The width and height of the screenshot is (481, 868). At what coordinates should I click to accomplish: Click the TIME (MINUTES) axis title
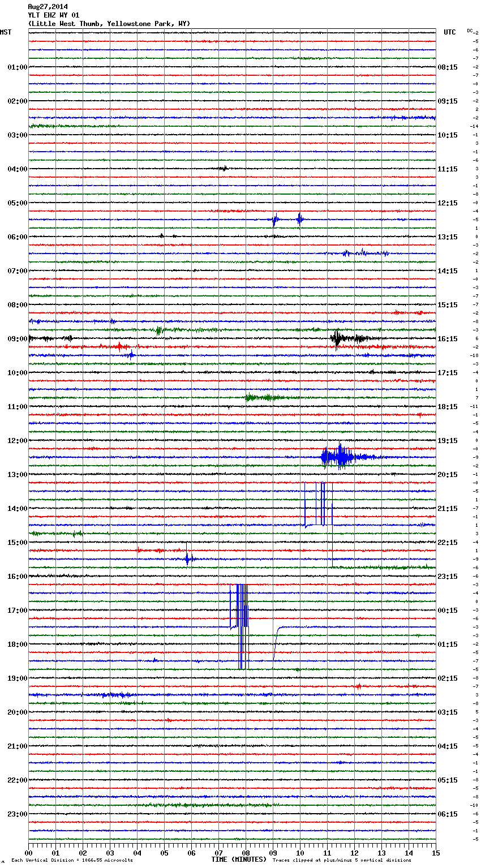point(239,860)
